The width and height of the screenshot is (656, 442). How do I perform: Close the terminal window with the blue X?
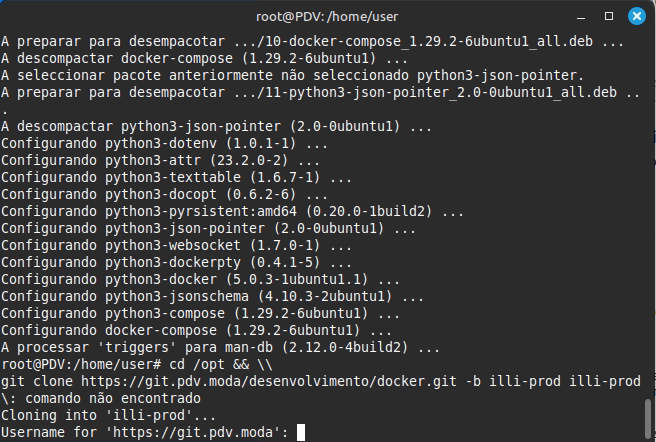tap(637, 16)
